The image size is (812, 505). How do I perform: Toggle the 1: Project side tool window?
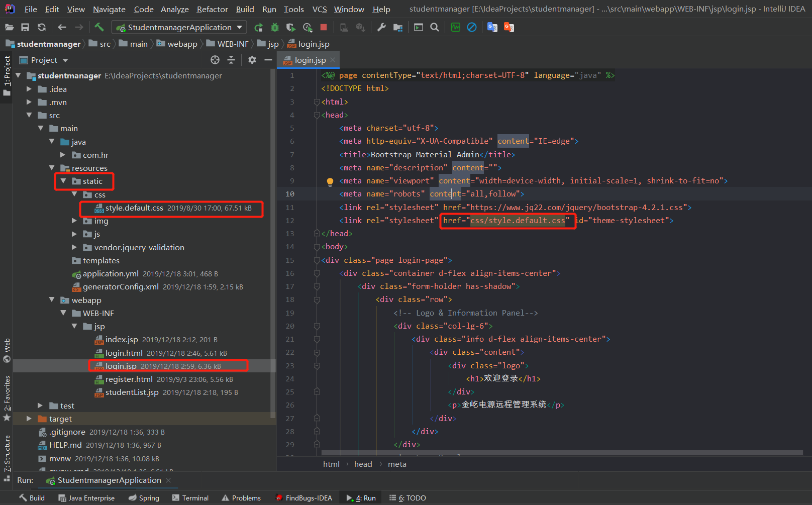tap(7, 76)
